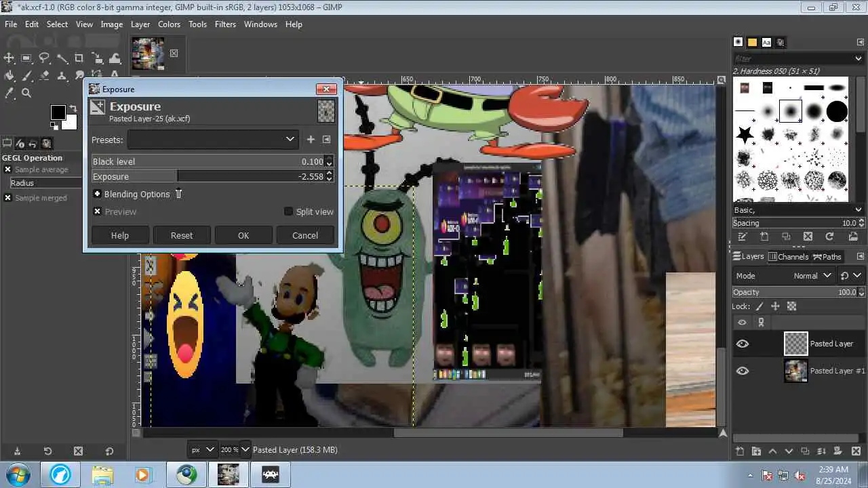
Task: Expand the Blending Options section
Action: click(x=98, y=194)
